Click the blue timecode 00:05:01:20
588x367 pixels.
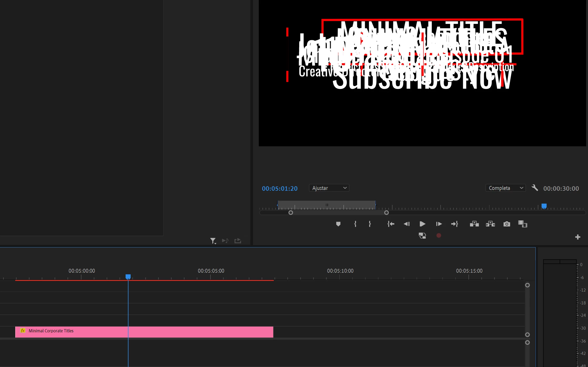point(280,189)
